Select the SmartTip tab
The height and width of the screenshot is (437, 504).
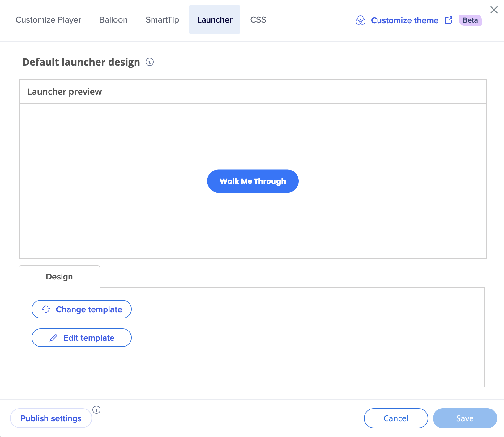click(x=162, y=20)
